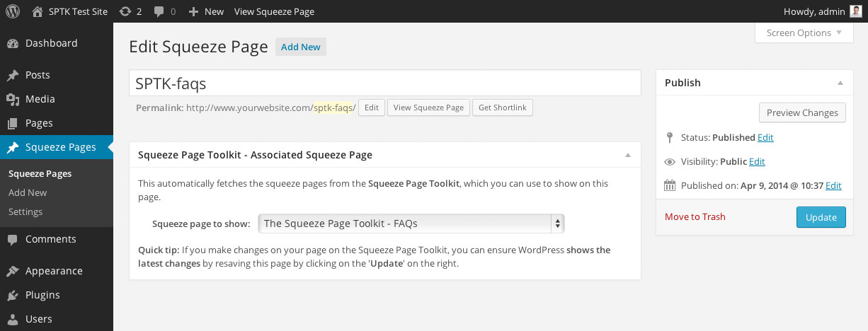Open the comments bubble icon in admin bar
Screen dimensions: 868x331
tap(159, 11)
